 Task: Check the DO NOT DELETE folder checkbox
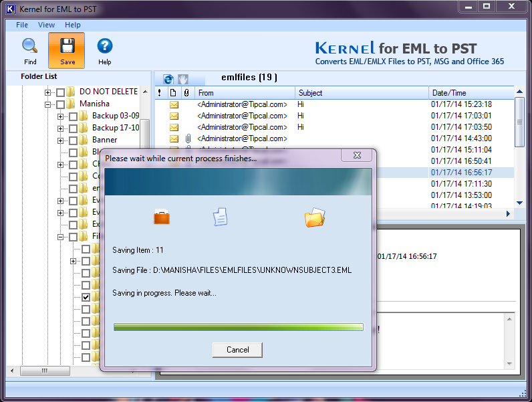[60, 92]
